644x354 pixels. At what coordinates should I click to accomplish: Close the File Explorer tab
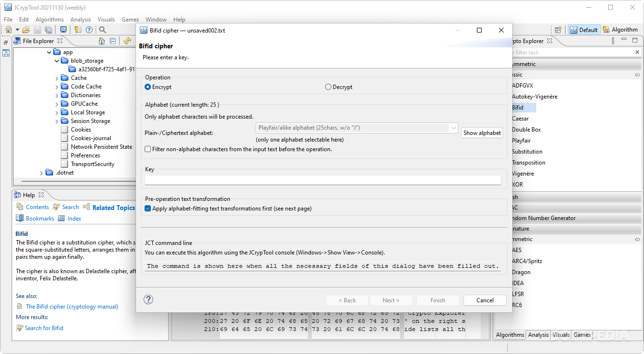(x=60, y=41)
